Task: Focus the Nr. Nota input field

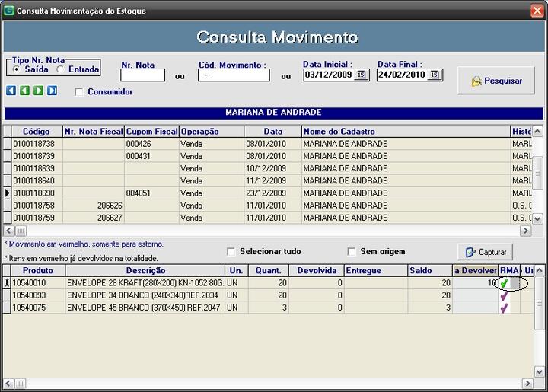Action: pyautogui.click(x=142, y=75)
